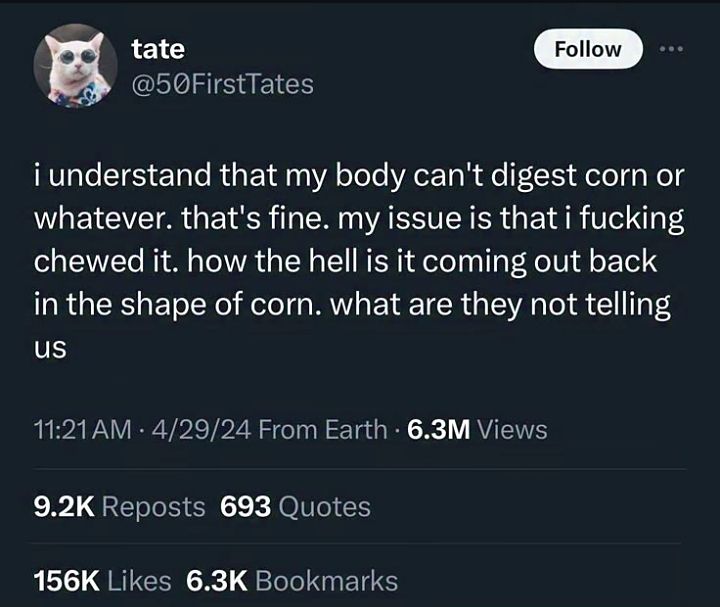Click the 156K like count number
The height and width of the screenshot is (607, 720).
(x=68, y=581)
